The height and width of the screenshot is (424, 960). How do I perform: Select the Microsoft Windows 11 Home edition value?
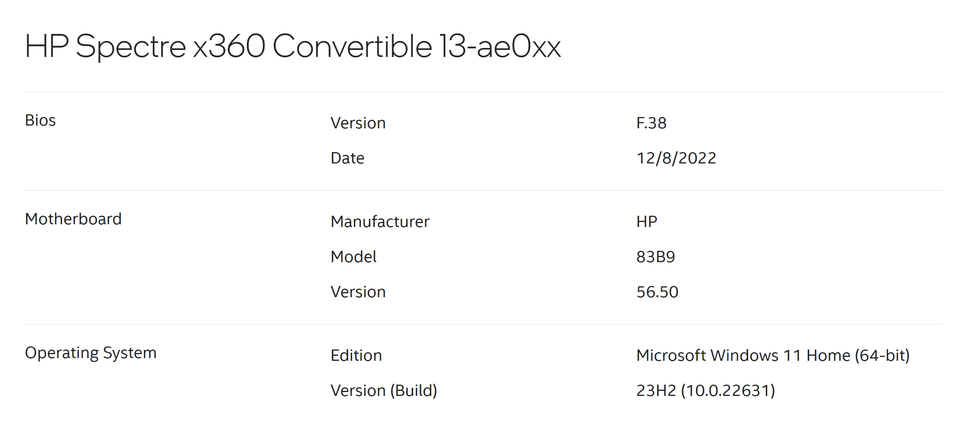[772, 355]
